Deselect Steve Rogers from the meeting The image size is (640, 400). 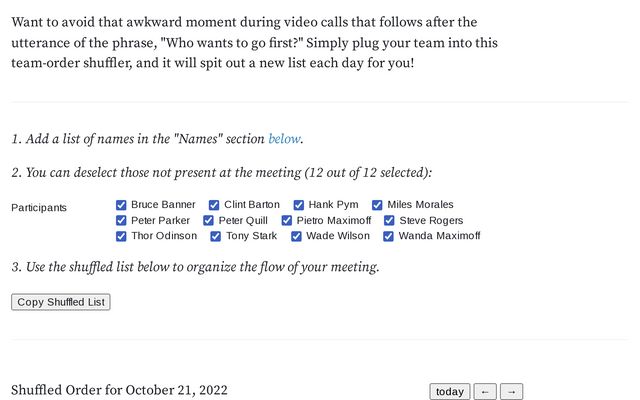tap(389, 221)
